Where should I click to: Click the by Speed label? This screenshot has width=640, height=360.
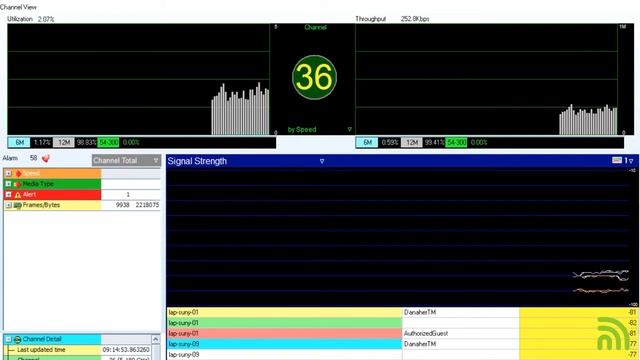(302, 129)
